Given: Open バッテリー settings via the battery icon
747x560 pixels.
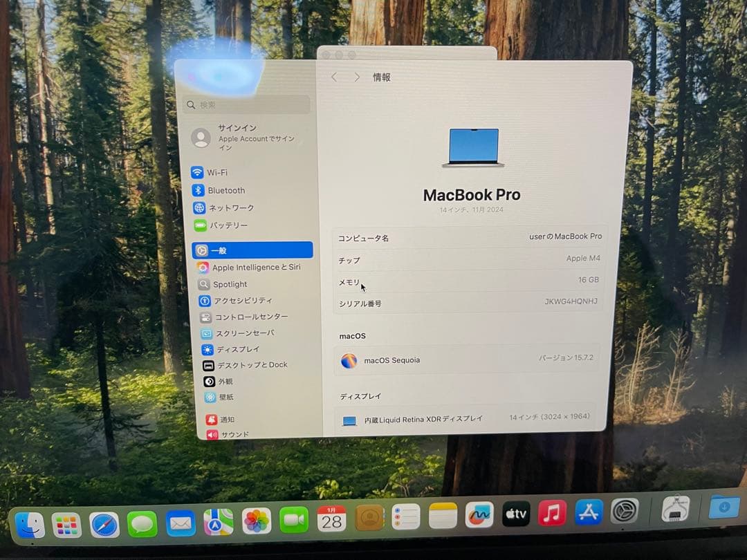Looking at the screenshot, I should tap(201, 225).
